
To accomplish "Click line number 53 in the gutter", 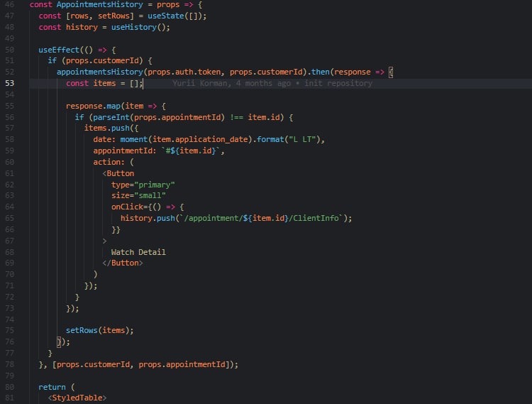I will point(9,83).
